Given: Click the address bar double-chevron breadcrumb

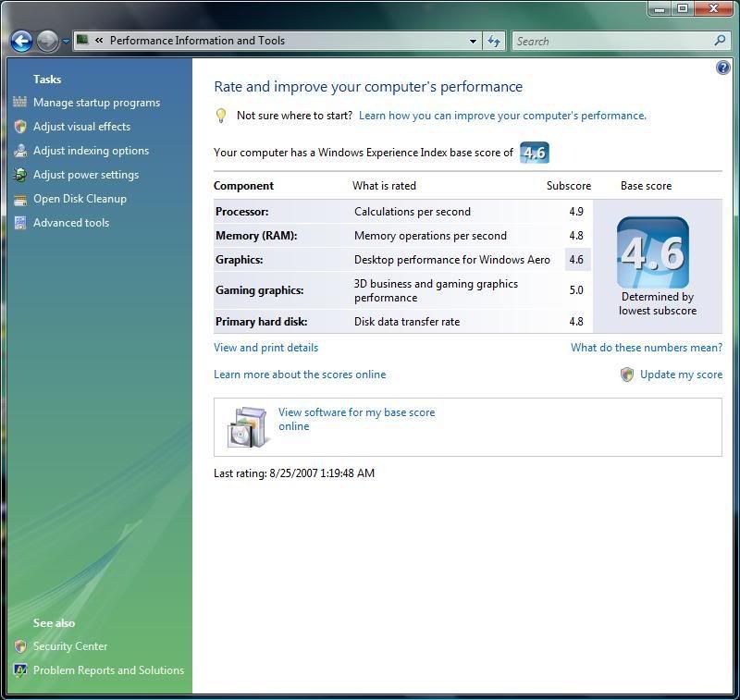Looking at the screenshot, I should 99,41.
